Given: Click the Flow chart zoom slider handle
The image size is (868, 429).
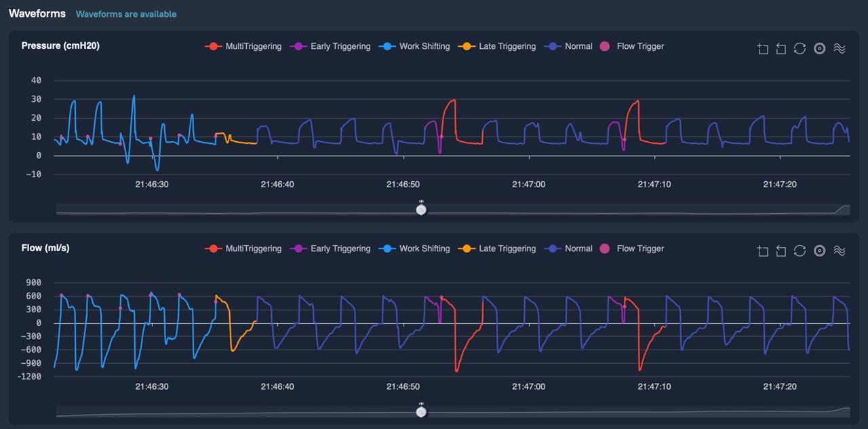Looking at the screenshot, I should pyautogui.click(x=421, y=412).
